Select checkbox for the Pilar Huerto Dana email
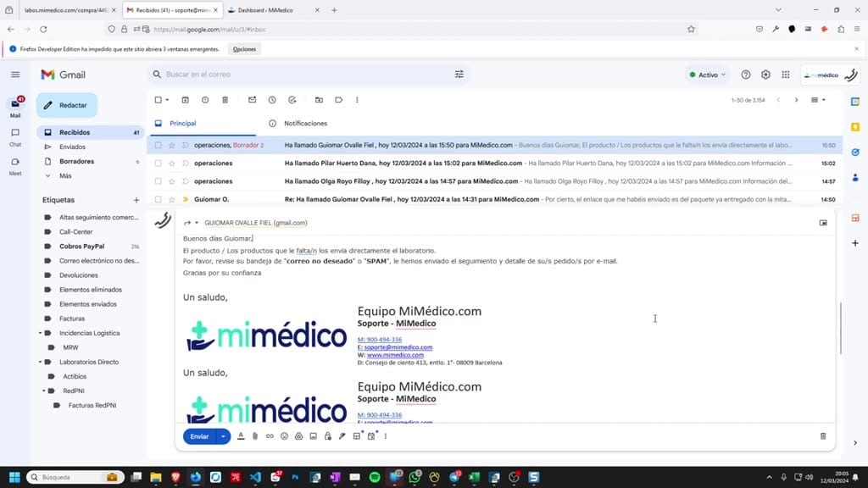868x488 pixels. 159,164
